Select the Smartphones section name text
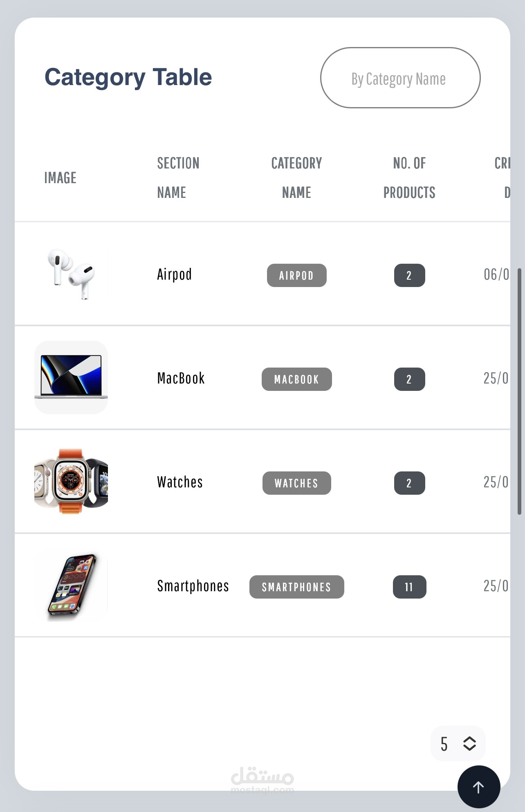 pyautogui.click(x=193, y=586)
